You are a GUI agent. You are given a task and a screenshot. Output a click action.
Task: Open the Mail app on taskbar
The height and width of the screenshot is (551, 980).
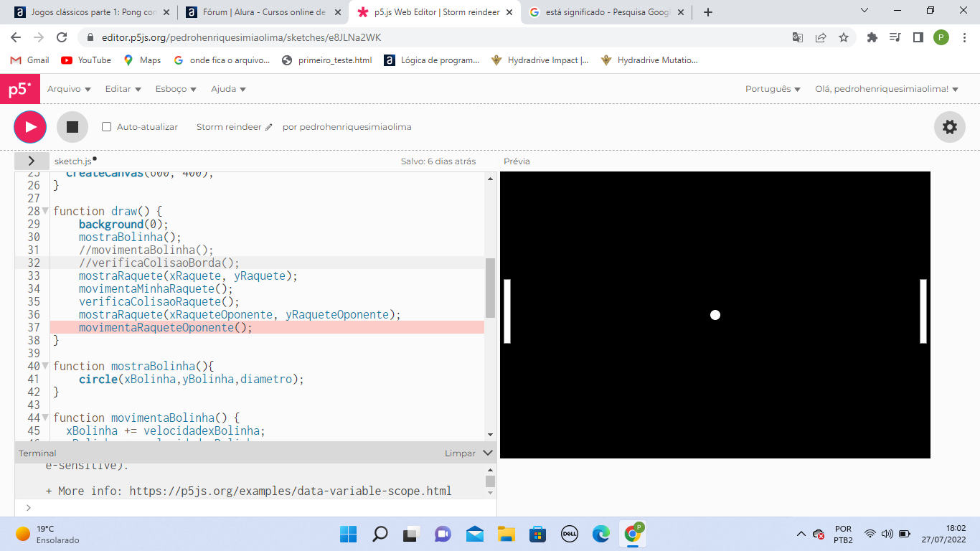474,534
